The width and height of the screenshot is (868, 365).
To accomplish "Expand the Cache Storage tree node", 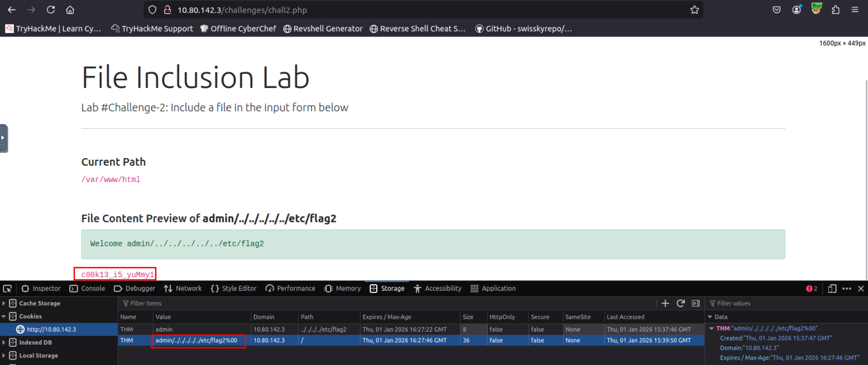I will pos(4,303).
